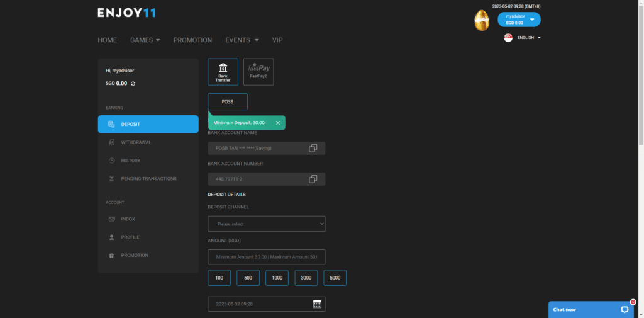
Task: Click the Amount (SGD) input field
Action: click(267, 257)
